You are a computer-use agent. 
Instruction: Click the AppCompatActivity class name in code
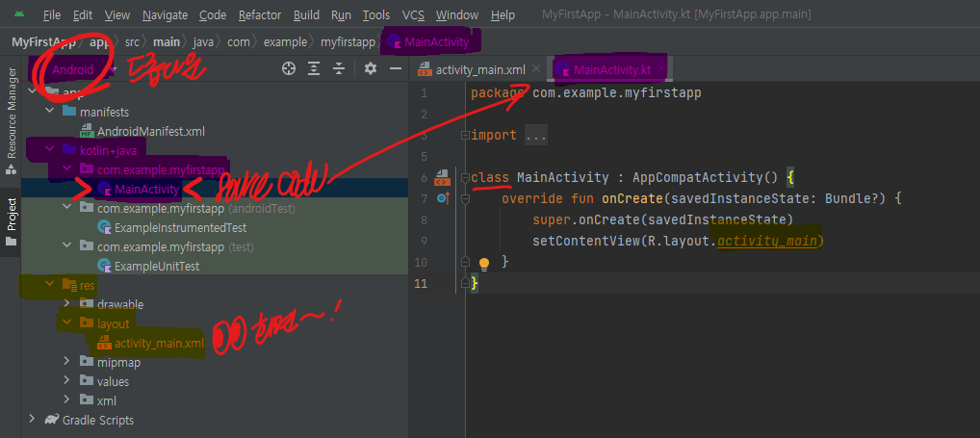(698, 177)
